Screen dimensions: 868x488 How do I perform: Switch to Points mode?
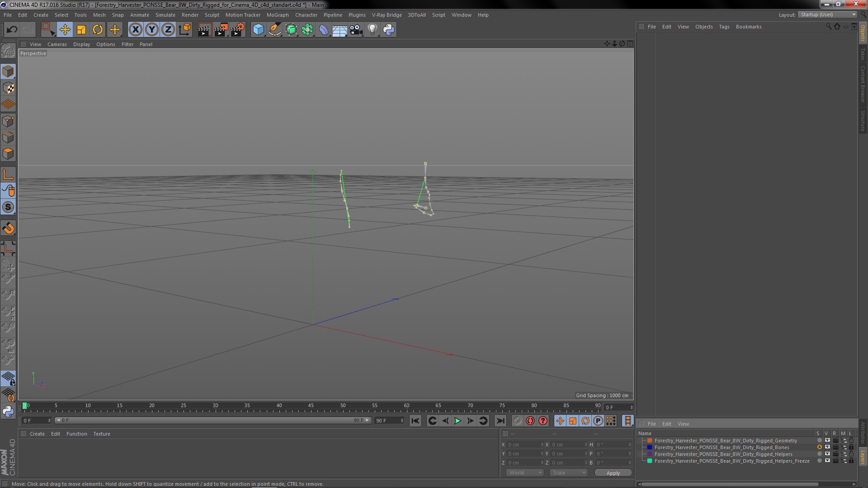click(x=8, y=121)
